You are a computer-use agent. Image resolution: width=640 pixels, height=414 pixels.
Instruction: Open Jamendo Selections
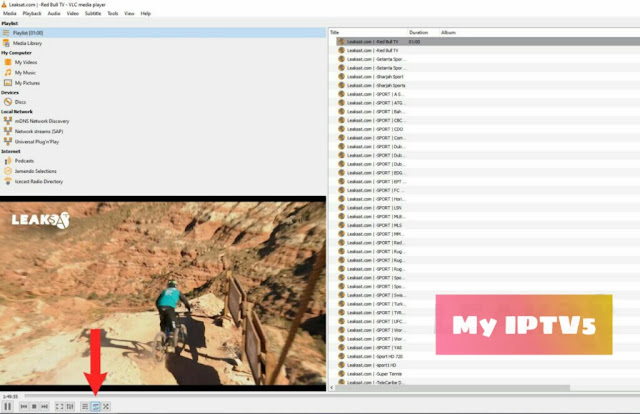click(36, 171)
